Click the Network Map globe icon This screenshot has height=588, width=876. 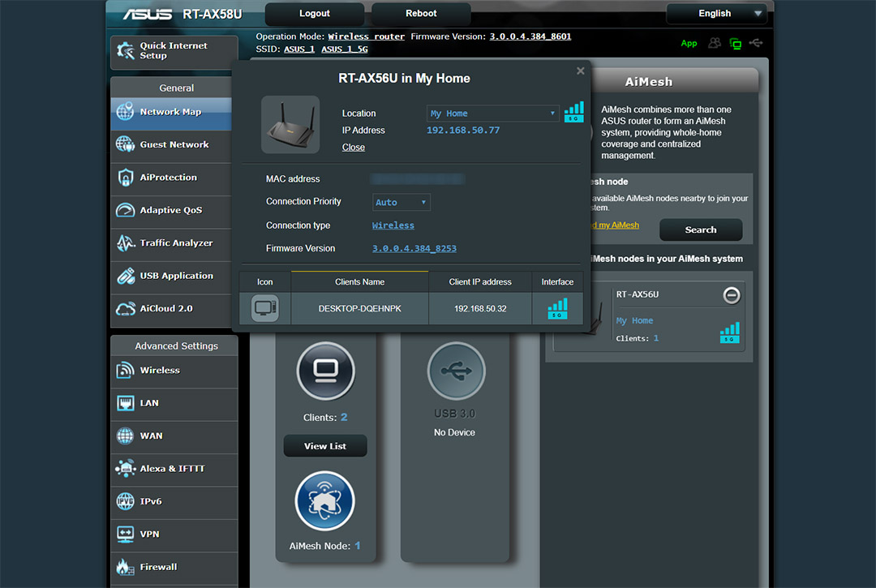pos(125,111)
